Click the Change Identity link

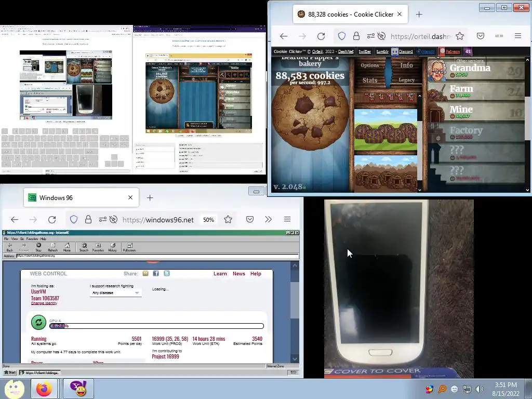pos(44,303)
